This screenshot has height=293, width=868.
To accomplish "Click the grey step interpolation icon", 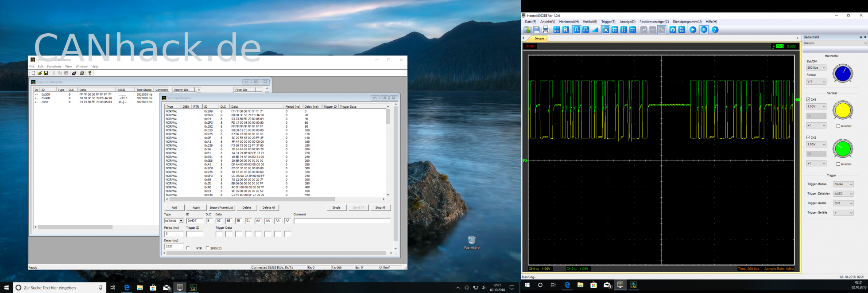I will click(x=644, y=30).
